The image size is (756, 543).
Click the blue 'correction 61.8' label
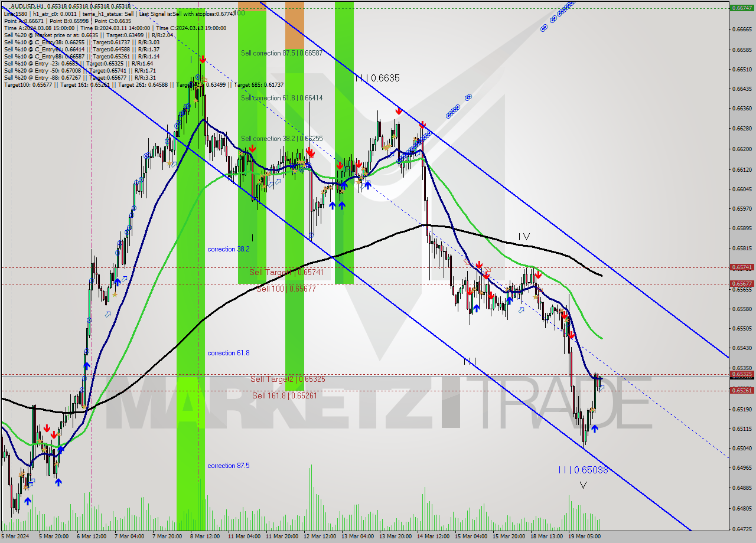(229, 353)
